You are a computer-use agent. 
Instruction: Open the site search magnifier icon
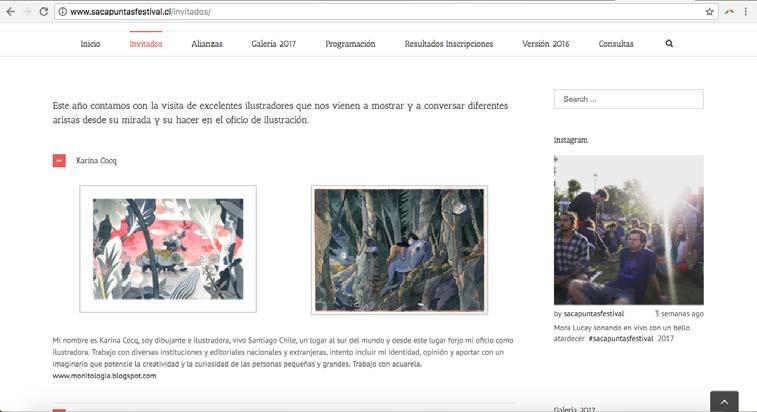pos(669,43)
